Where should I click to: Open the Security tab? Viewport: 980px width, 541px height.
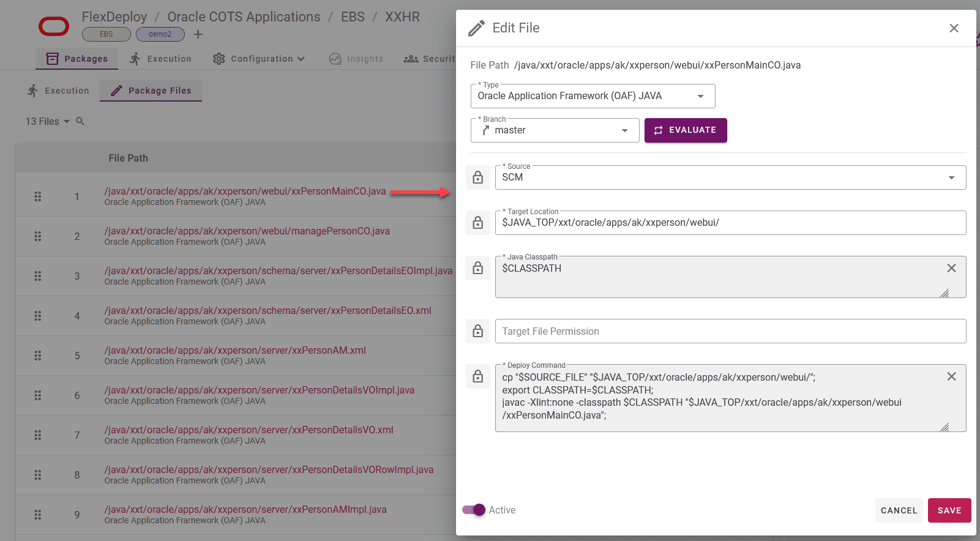[x=430, y=59]
